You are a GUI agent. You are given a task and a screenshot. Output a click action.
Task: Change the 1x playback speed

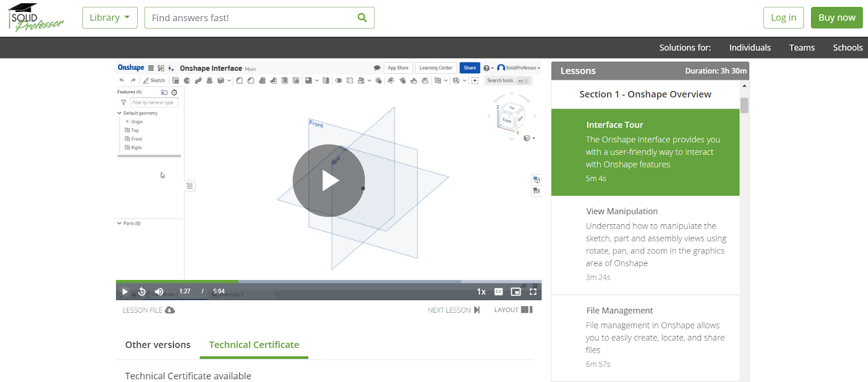[x=481, y=292]
